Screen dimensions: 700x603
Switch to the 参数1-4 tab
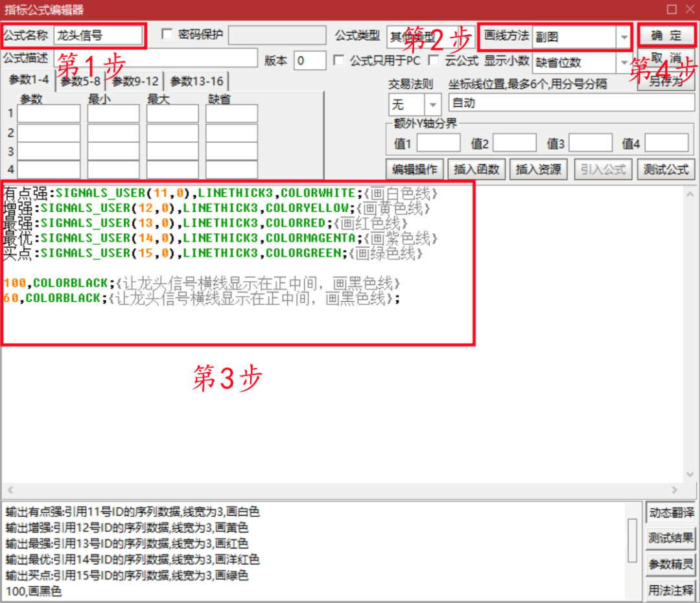pyautogui.click(x=29, y=80)
